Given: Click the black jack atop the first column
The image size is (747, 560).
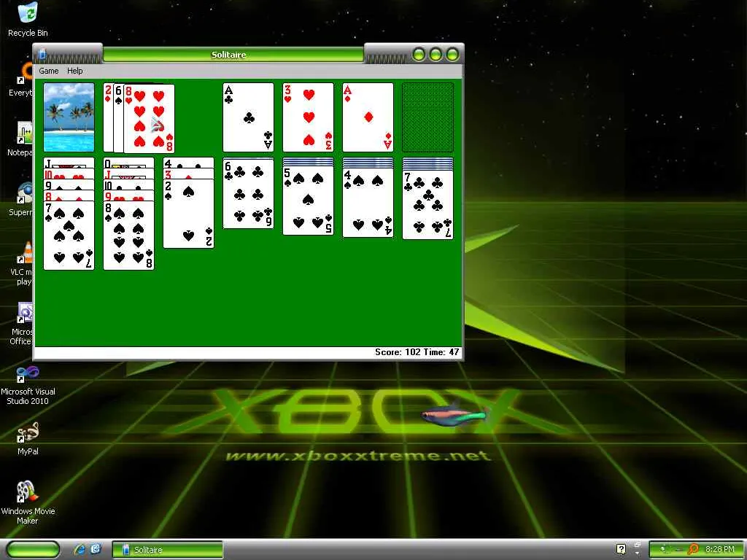Looking at the screenshot, I should point(69,163).
